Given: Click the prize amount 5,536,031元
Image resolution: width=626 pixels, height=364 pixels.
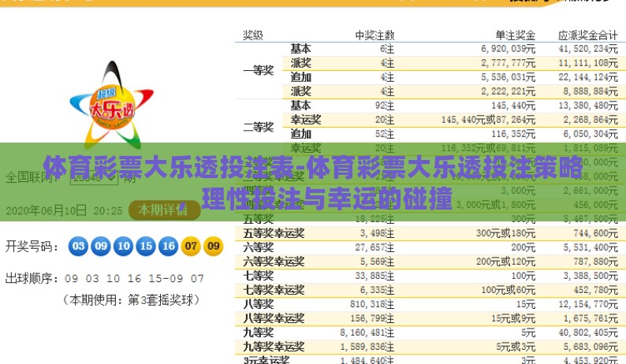Looking at the screenshot, I should tap(508, 77).
